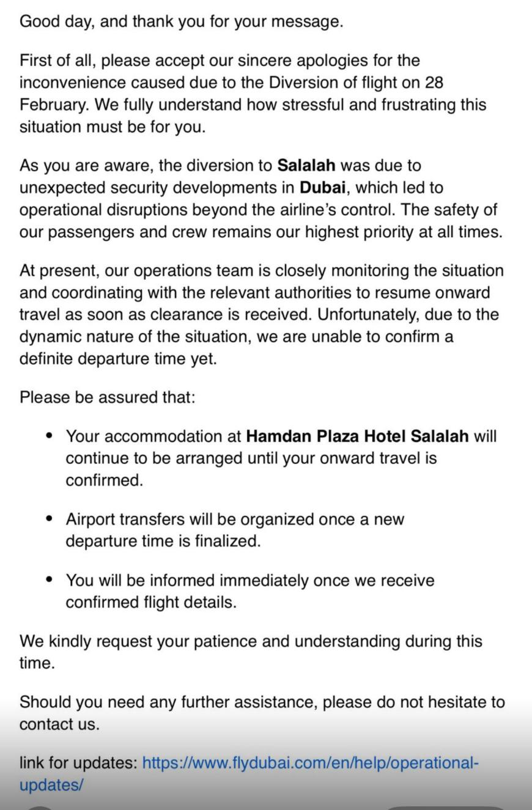Screen dimensions: 532x810
Task: Tap the bold Hamdan Plaza Hotel Salalah text
Action: (x=357, y=436)
